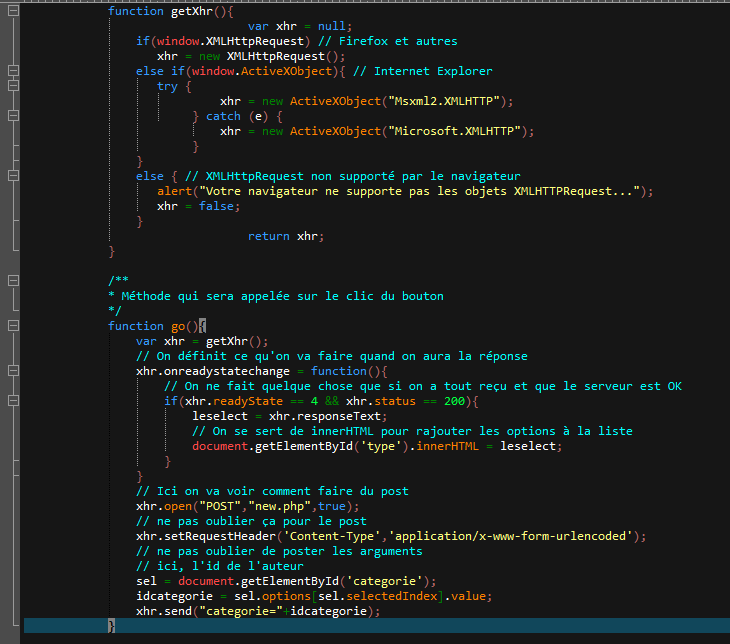Click the number 200 in status check
Image resolution: width=730 pixels, height=644 pixels.
455,401
